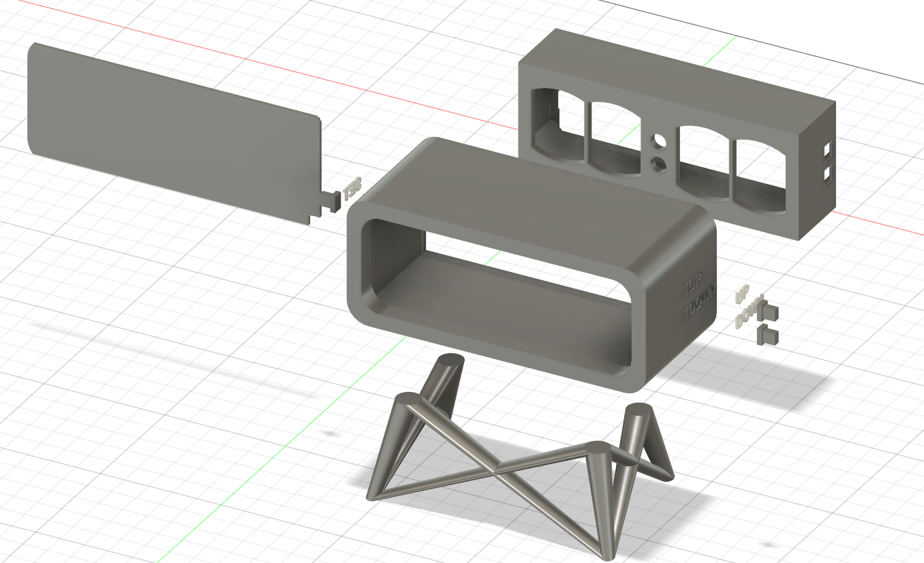
Task: Select the lowest small tab piece below loose "DOWN"
Action: [x=769, y=334]
